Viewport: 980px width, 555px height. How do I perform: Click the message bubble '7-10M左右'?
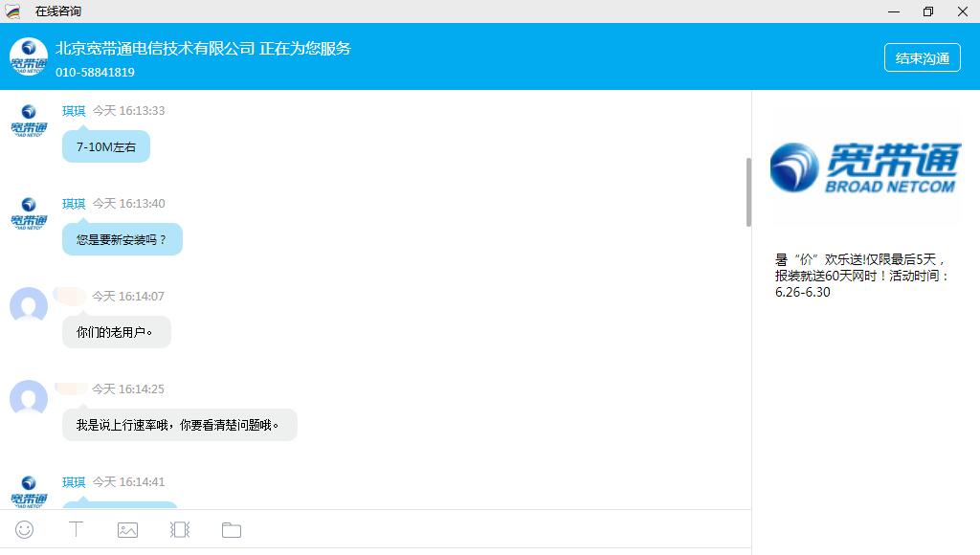[106, 147]
